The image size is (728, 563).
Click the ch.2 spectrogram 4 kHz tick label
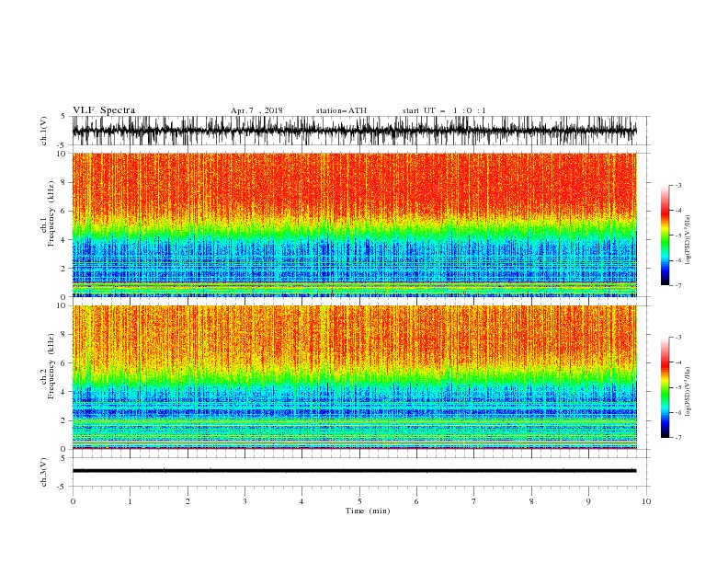pos(63,392)
